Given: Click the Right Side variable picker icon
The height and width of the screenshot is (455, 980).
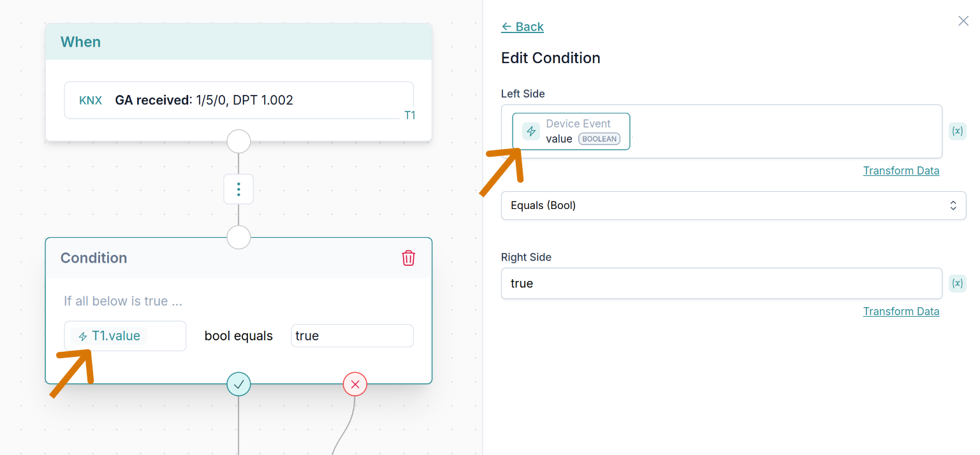Looking at the screenshot, I should coord(957,284).
